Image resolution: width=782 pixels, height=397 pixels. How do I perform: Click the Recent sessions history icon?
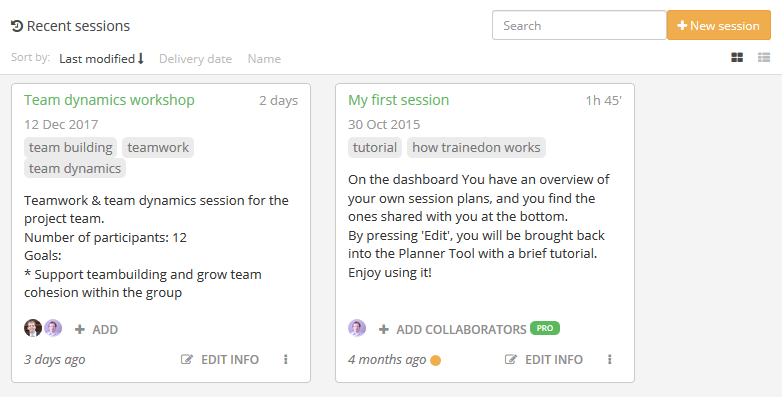click(x=17, y=26)
